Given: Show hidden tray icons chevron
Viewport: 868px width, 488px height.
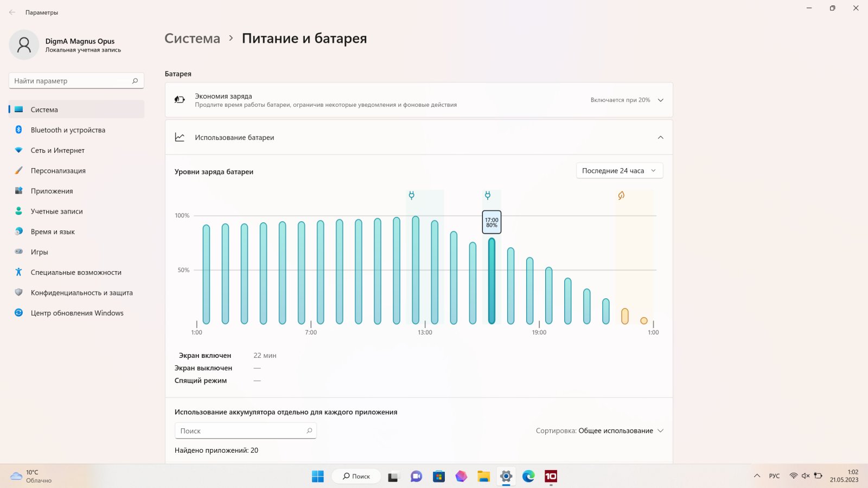Looking at the screenshot, I should click(757, 476).
